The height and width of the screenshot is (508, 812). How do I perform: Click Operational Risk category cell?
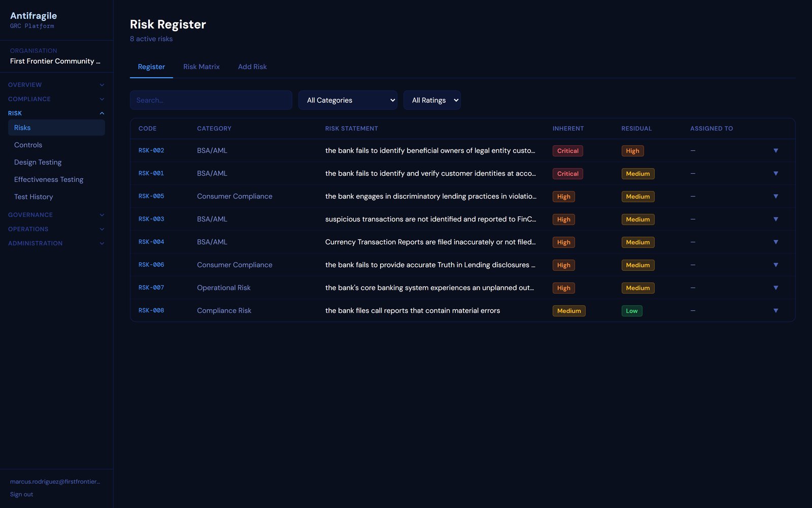coord(224,288)
